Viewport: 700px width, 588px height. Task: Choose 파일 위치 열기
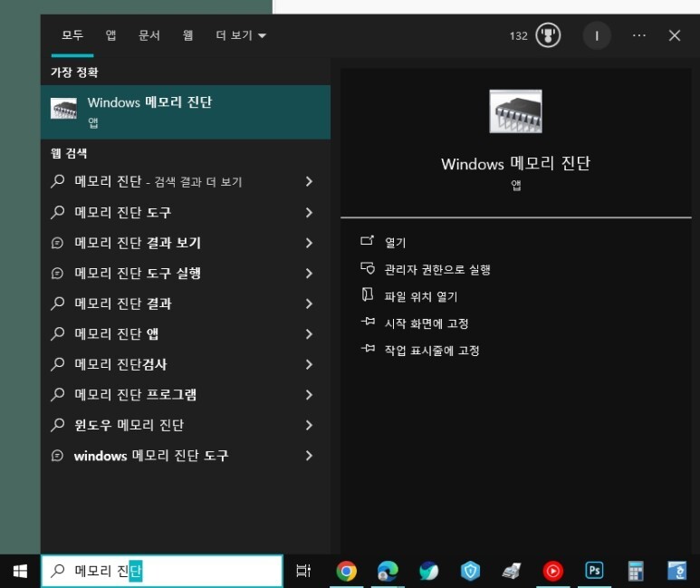tap(421, 296)
